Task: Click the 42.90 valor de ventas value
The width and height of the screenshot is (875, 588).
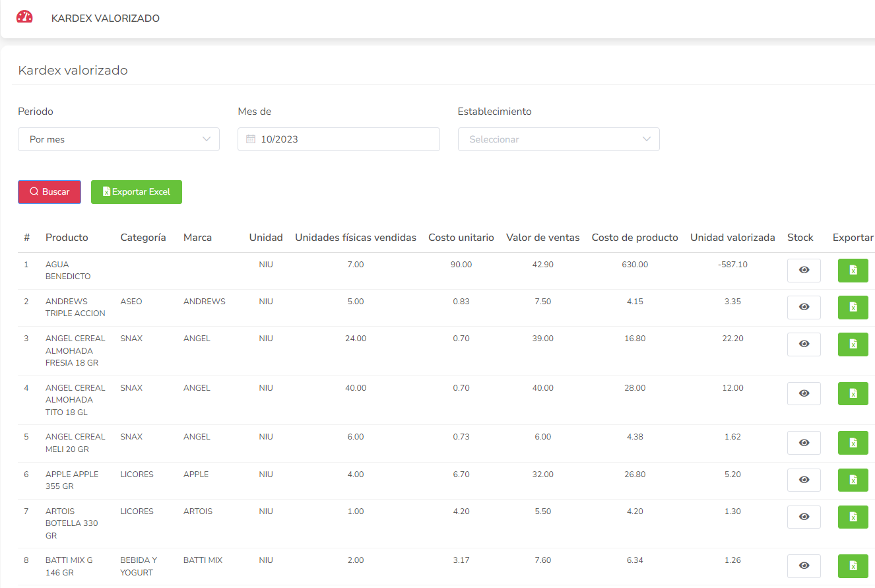Action: [543, 265]
